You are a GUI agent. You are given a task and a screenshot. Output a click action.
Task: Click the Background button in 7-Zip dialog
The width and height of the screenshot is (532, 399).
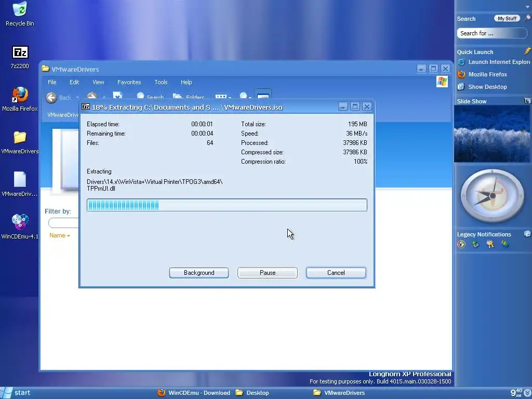(x=199, y=273)
